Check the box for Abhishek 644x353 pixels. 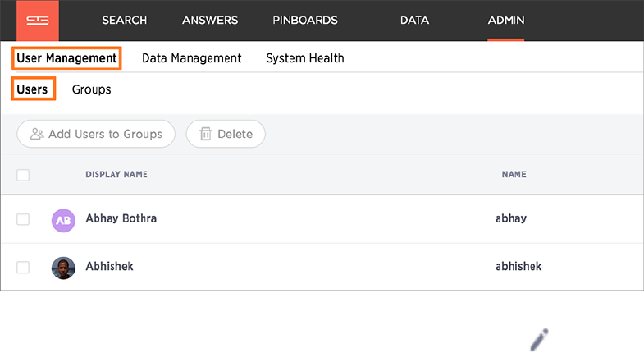click(x=23, y=267)
